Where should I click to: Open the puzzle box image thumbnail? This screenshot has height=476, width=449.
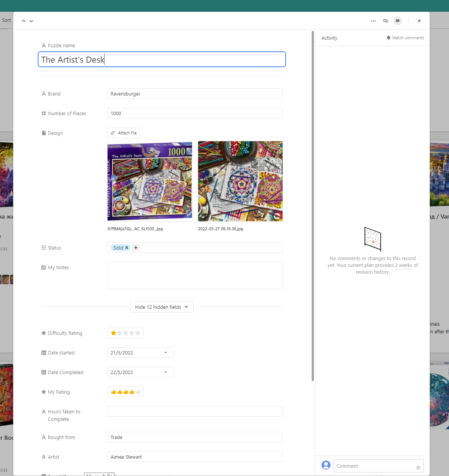(x=150, y=181)
